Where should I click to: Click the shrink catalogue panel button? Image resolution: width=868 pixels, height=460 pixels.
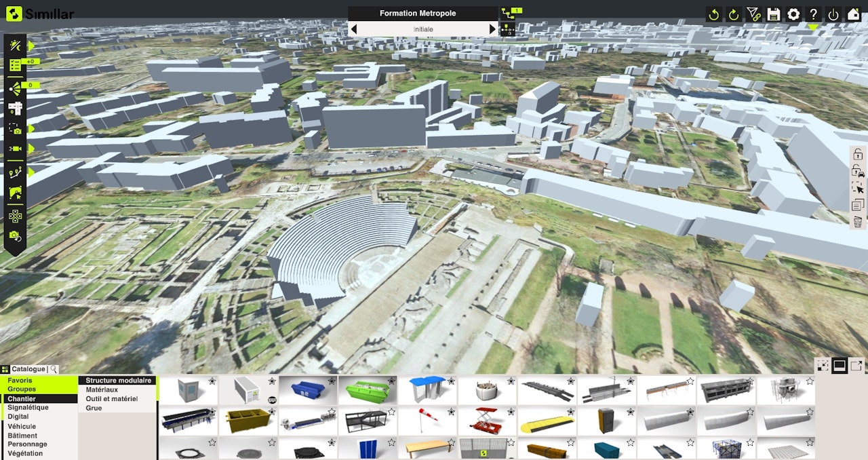(823, 366)
